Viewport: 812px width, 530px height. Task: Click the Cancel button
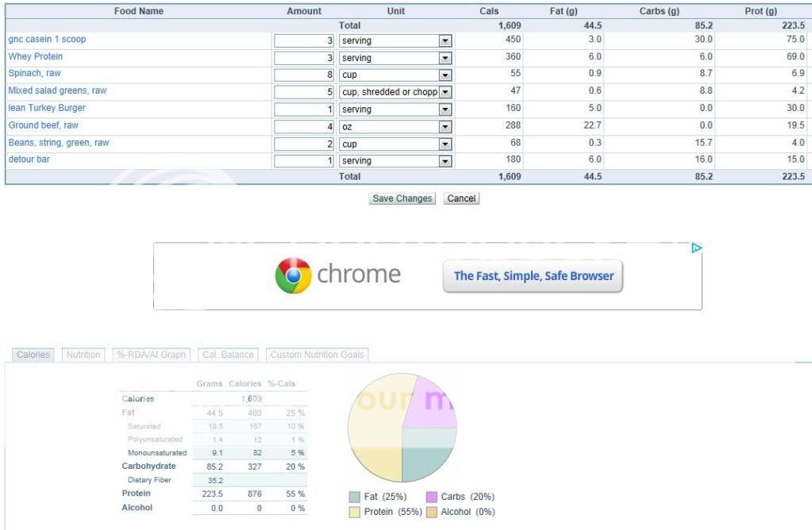(x=461, y=198)
